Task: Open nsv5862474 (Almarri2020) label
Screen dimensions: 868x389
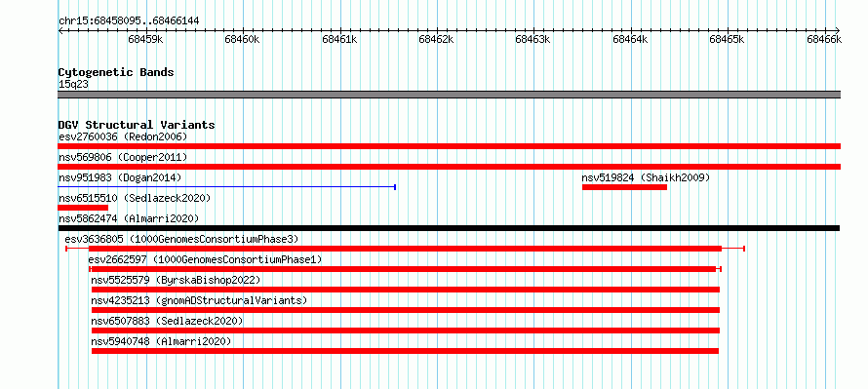Action: tap(129, 218)
